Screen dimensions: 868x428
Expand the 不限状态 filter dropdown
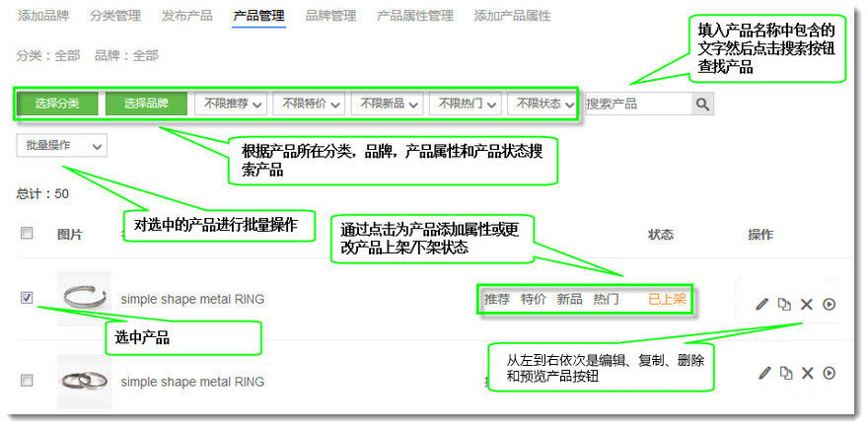pyautogui.click(x=542, y=104)
